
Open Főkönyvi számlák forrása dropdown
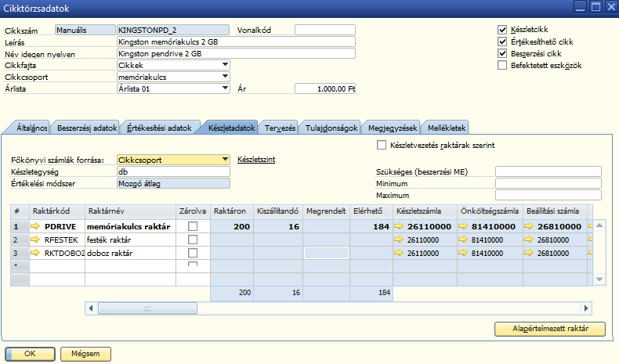coord(225,160)
